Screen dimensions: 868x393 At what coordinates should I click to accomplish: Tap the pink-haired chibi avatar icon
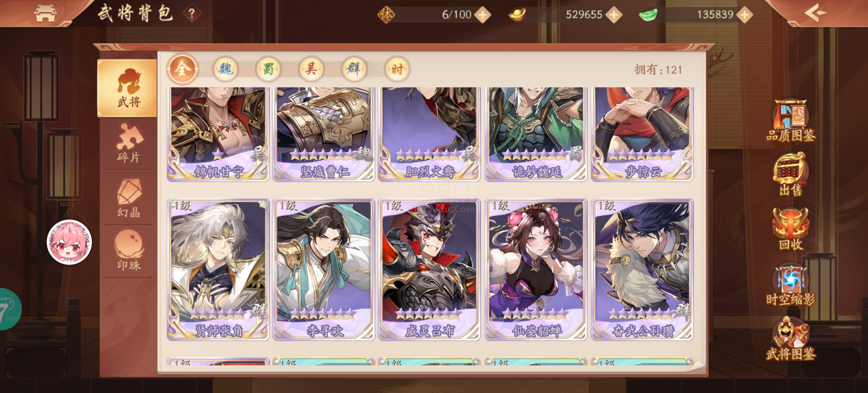[69, 242]
